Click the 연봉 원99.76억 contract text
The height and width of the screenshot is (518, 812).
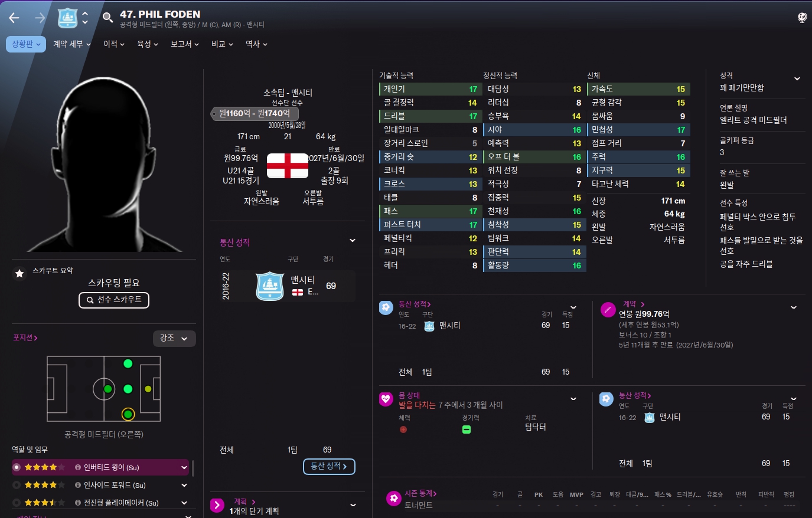(x=644, y=314)
